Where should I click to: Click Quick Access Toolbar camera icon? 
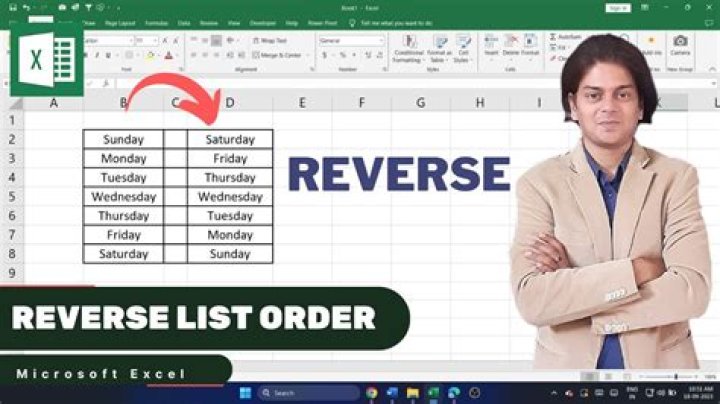pyautogui.click(x=62, y=8)
